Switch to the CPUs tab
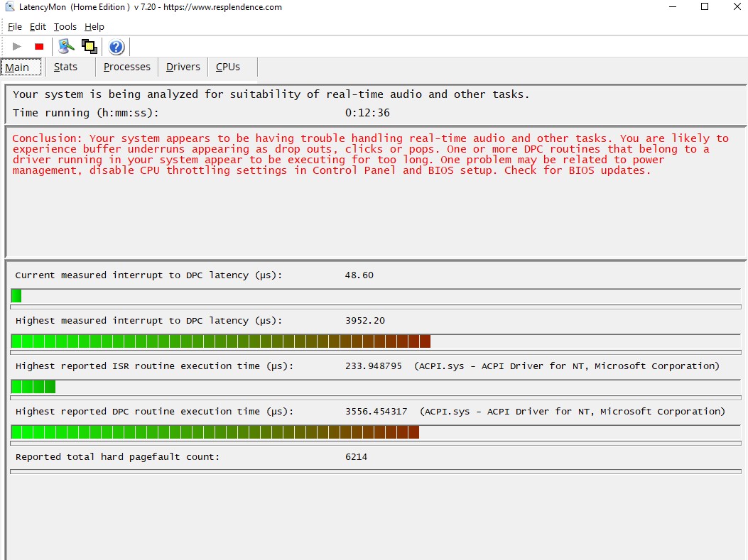The width and height of the screenshot is (748, 560). point(228,66)
